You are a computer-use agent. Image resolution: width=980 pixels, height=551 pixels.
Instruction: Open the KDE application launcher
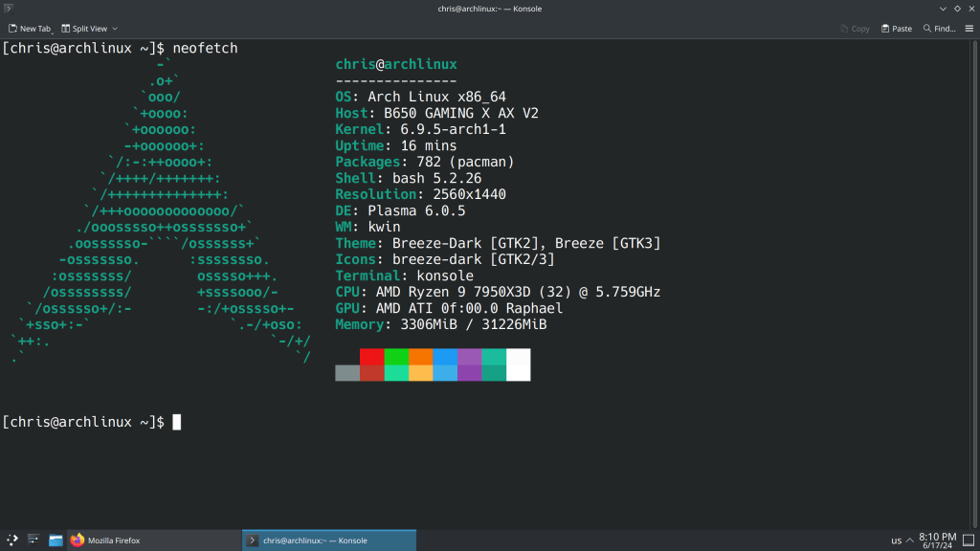tap(11, 540)
